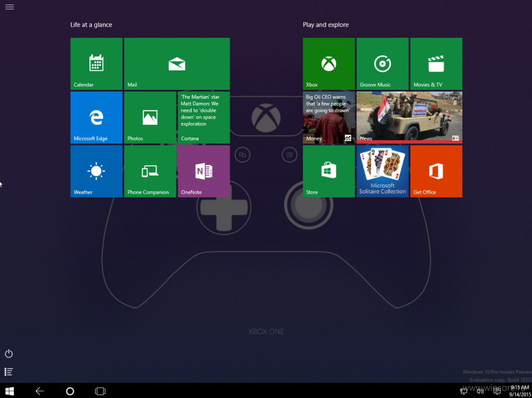Open the Get Office tile

436,171
